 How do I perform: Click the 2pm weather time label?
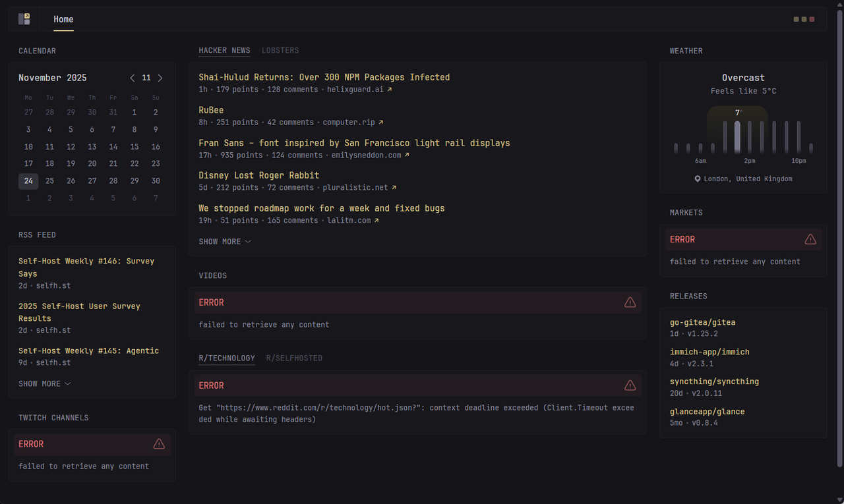pos(750,161)
